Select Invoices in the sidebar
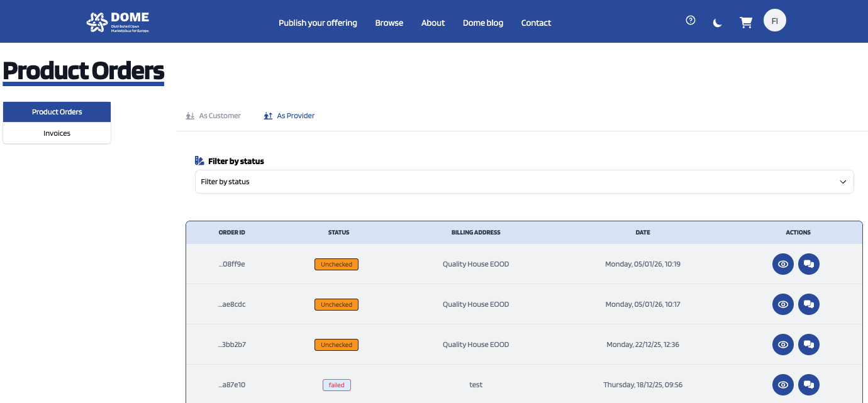Image resolution: width=868 pixels, height=403 pixels. point(57,133)
